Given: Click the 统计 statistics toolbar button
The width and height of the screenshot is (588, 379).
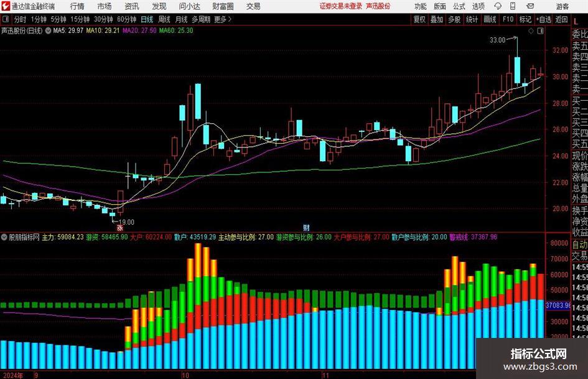Looking at the screenshot, I should tap(472, 19).
